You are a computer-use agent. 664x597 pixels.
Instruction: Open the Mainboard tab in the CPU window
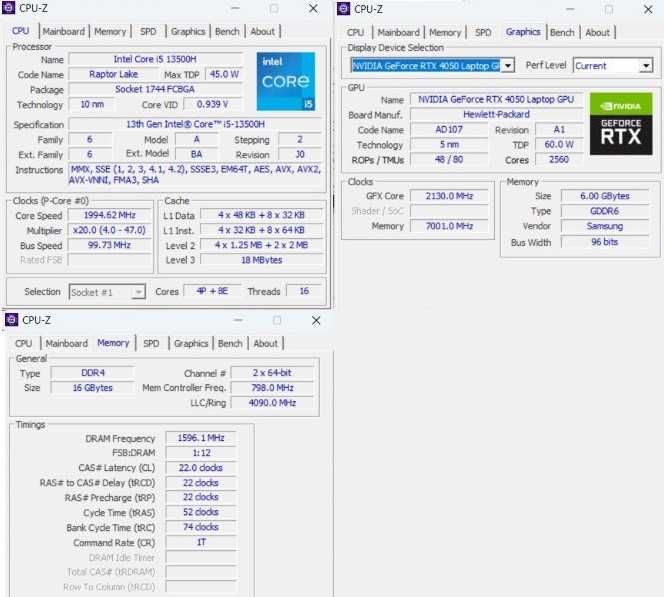64,31
